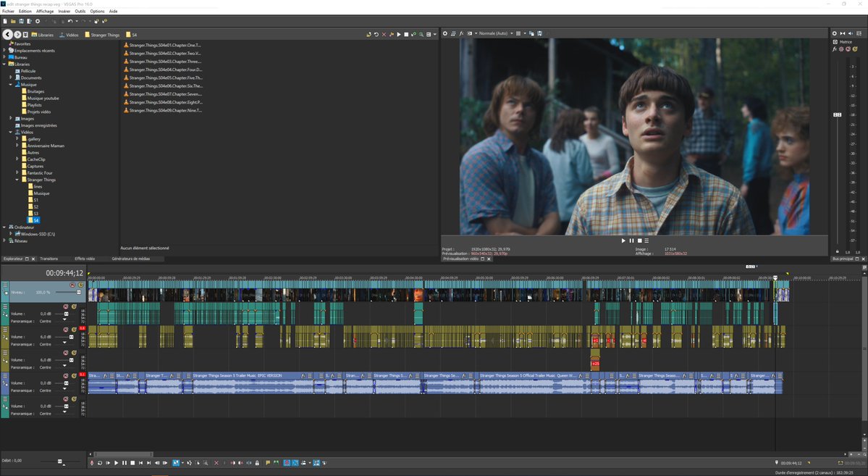Click the lock icon in timeline toolbar
Image resolution: width=868 pixels, height=476 pixels.
(x=257, y=463)
